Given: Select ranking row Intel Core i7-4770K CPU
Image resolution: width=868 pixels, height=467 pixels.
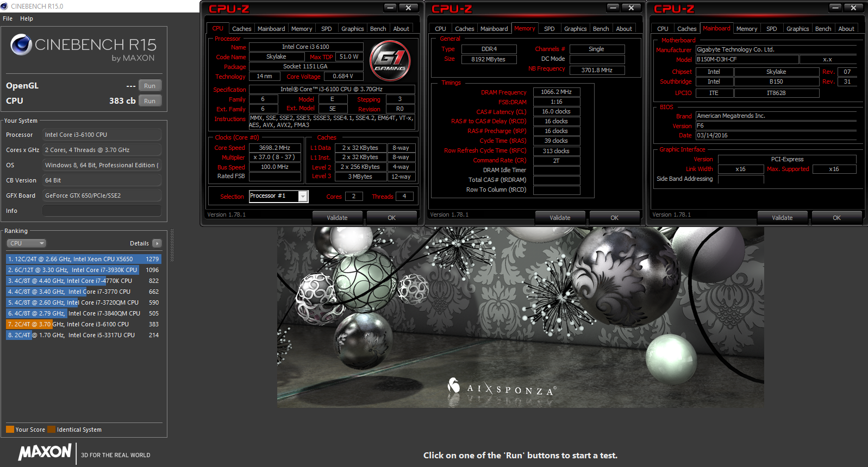Looking at the screenshot, I should tap(84, 281).
